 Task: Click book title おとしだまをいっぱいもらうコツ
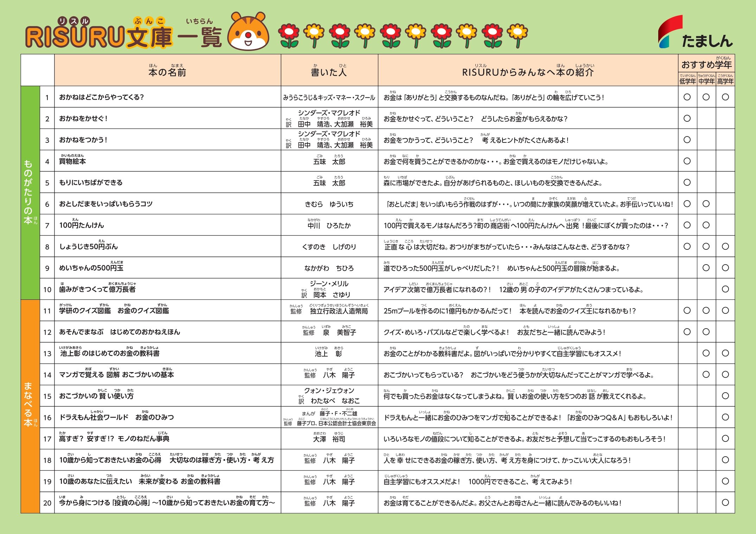pyautogui.click(x=105, y=204)
